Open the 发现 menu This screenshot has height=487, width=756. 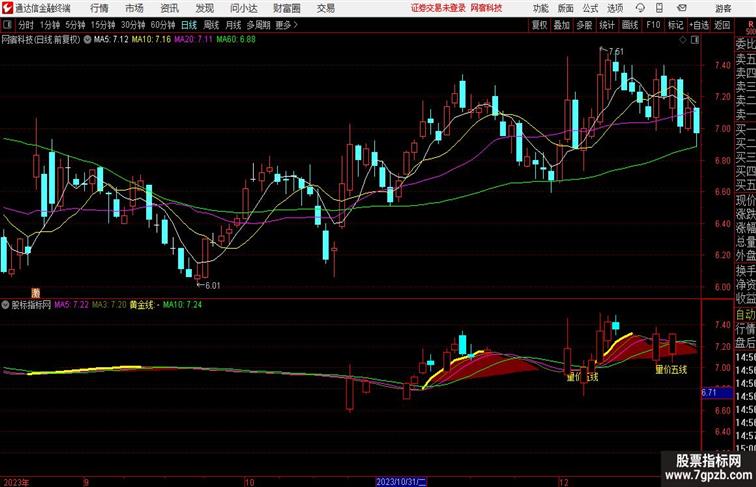point(204,8)
